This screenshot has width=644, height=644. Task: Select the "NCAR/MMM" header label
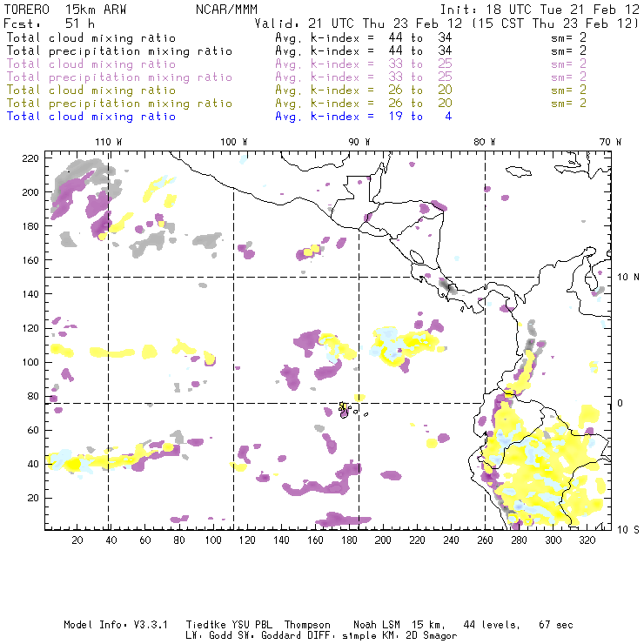[227, 10]
